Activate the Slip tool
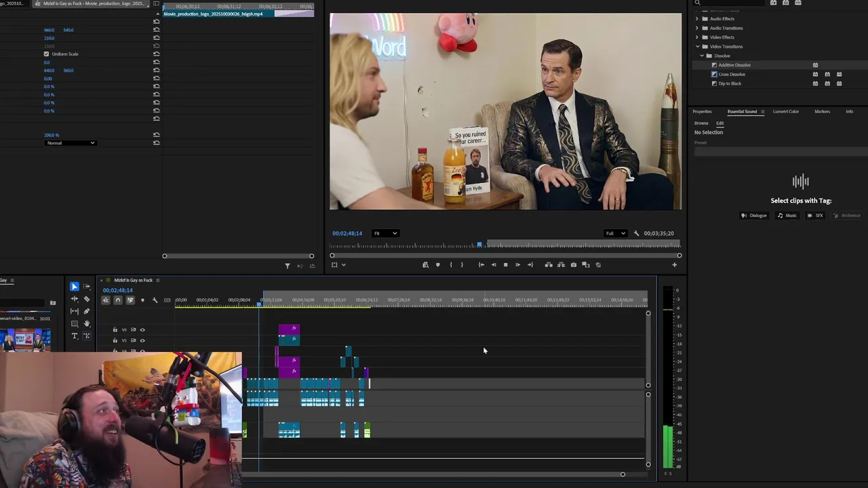 (75, 311)
